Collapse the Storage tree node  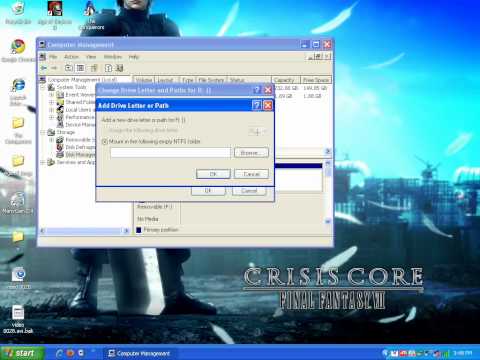coord(43,132)
